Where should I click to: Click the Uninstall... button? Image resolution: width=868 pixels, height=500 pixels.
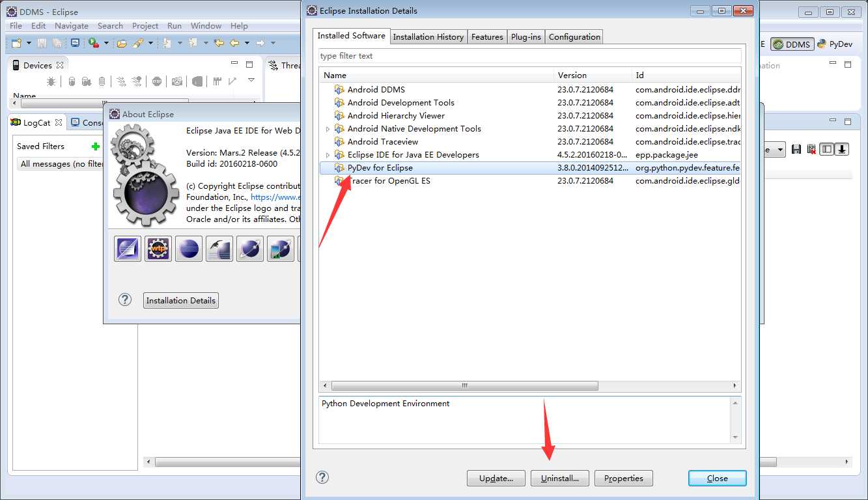pyautogui.click(x=559, y=478)
